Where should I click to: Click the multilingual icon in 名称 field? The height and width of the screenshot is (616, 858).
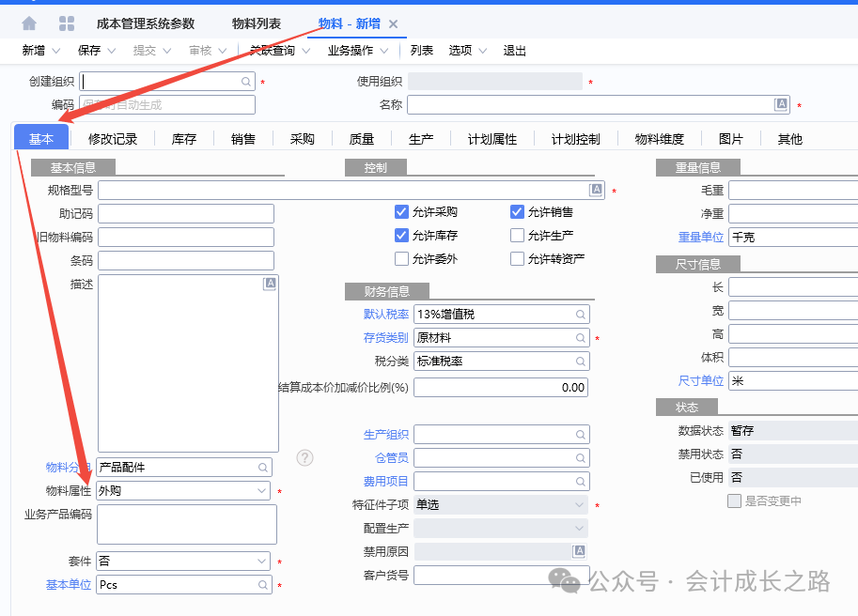click(780, 104)
